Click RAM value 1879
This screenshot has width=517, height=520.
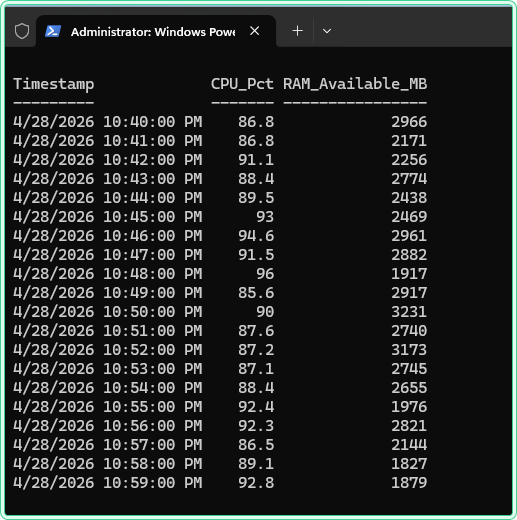click(x=409, y=483)
